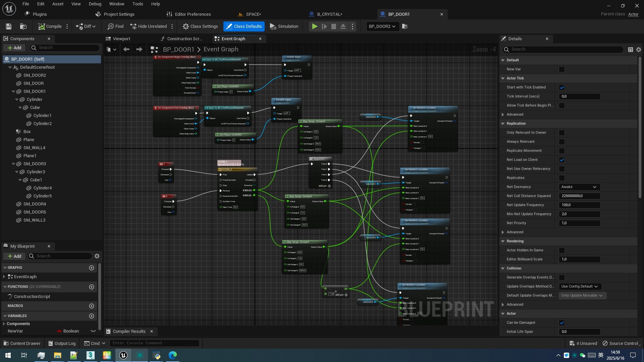Image resolution: width=644 pixels, height=362 pixels.
Task: Open play options three-dot menu
Action: (352, 26)
